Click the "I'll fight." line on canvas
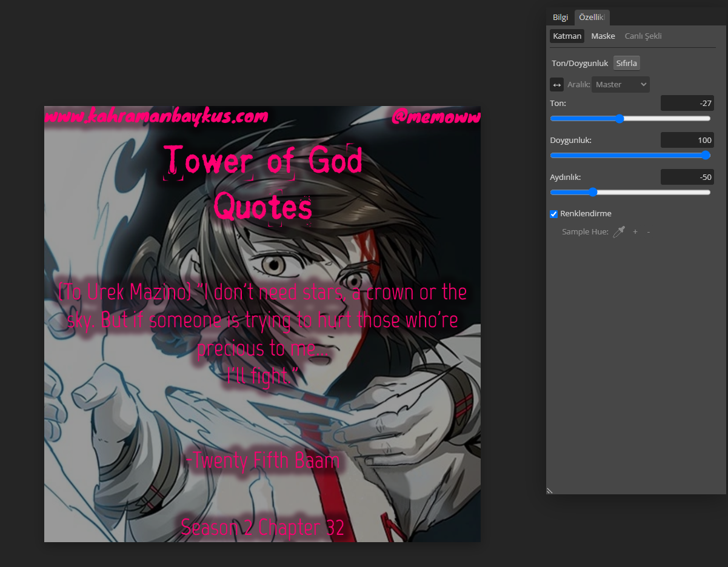728x567 pixels. tap(262, 376)
